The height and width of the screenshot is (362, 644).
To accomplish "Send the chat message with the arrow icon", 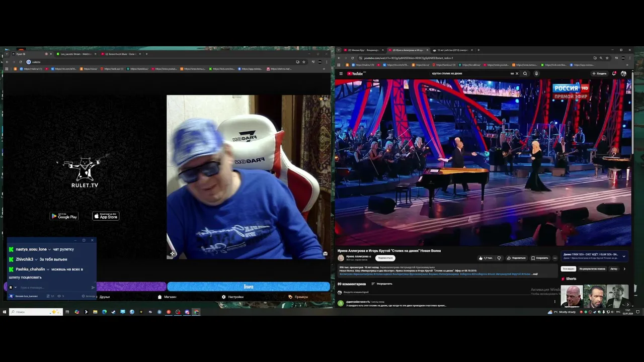I will click(93, 288).
